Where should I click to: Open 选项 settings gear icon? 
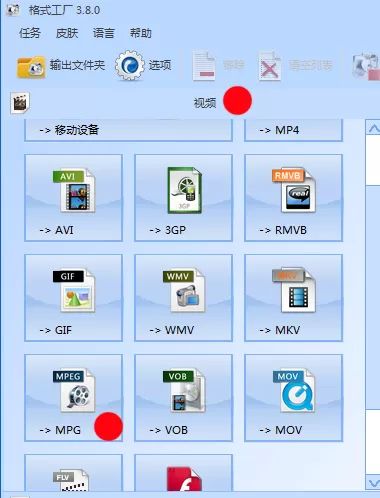[130, 65]
